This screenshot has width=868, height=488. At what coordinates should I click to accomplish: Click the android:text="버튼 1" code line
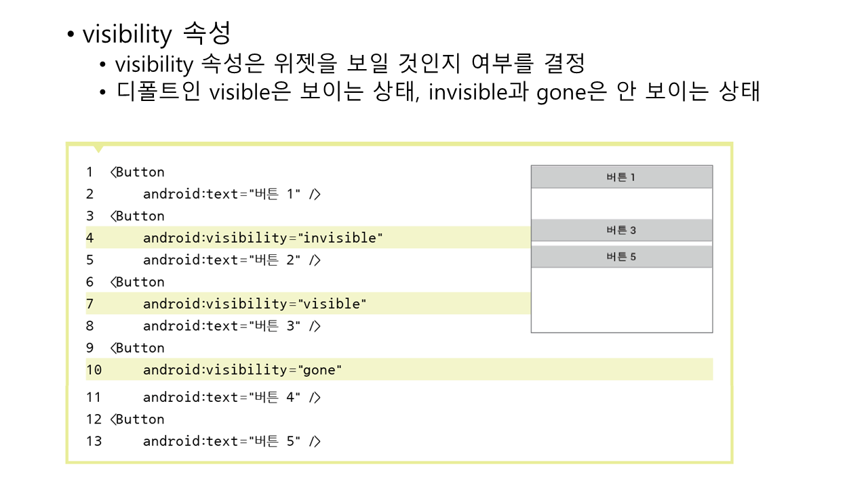point(231,194)
